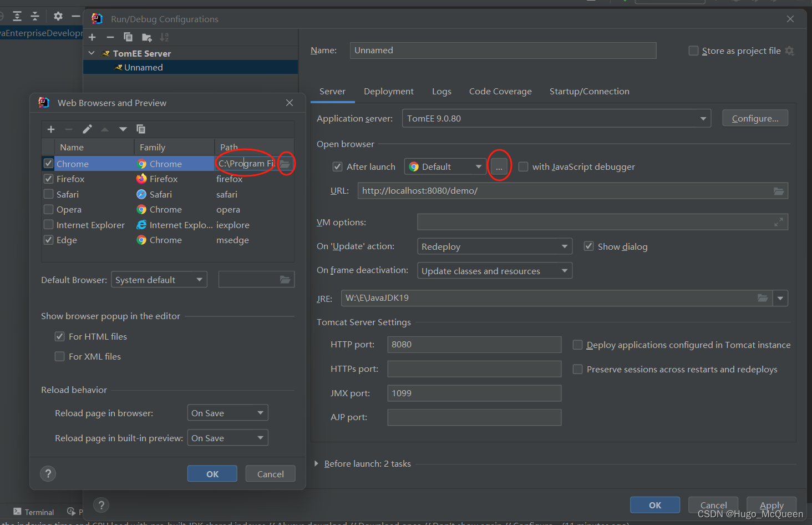Switch to the Deployment tab
Image resolution: width=812 pixels, height=525 pixels.
(x=389, y=92)
